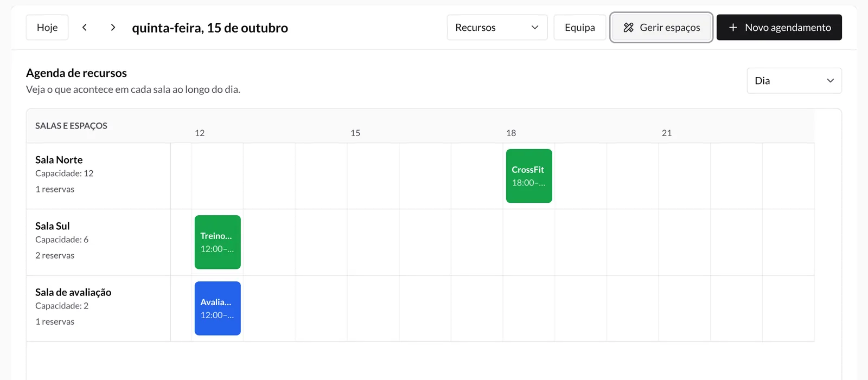
Task: Click 'Capacidade: 6' text
Action: [x=62, y=240]
